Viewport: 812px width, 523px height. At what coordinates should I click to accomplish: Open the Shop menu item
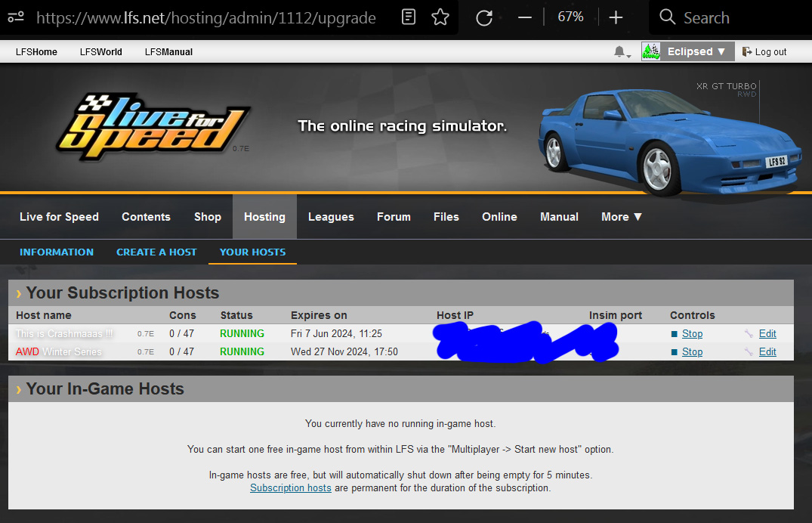(208, 217)
